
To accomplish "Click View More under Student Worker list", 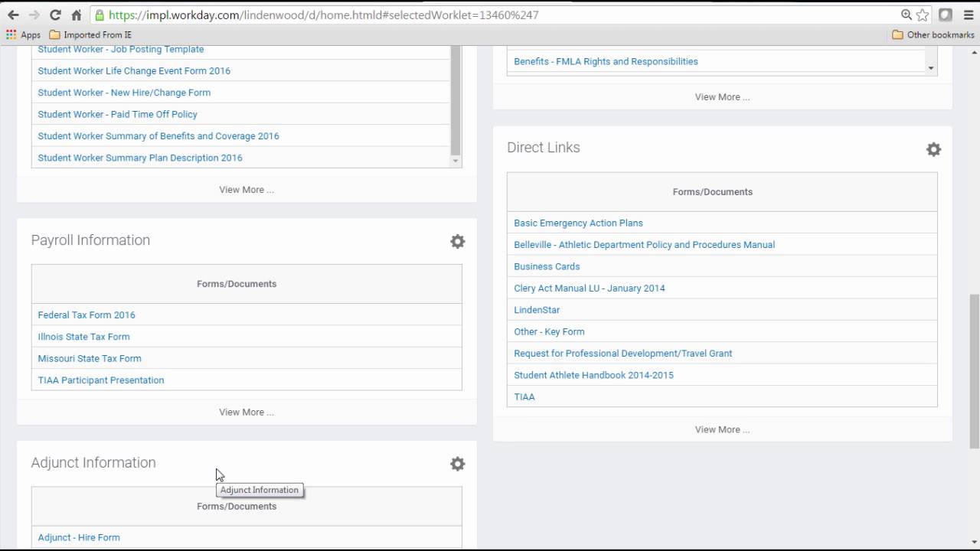I will coord(247,190).
